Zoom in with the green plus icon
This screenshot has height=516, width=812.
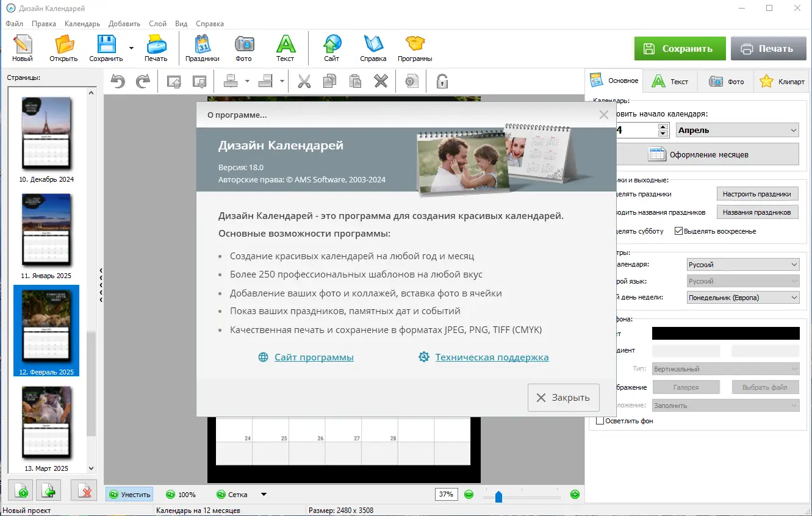[575, 495]
